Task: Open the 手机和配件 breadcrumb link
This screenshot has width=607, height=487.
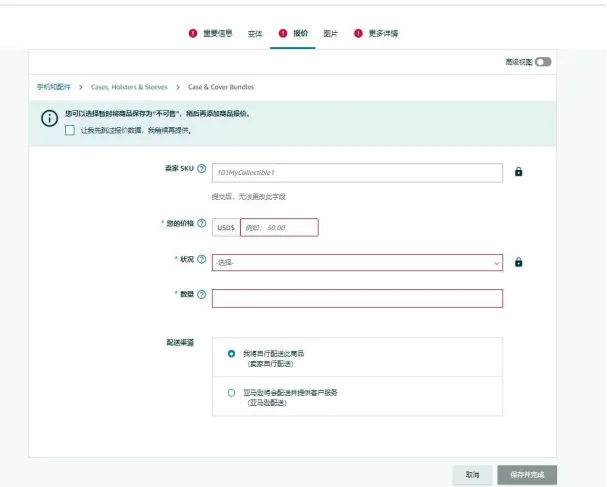Action: click(x=54, y=87)
